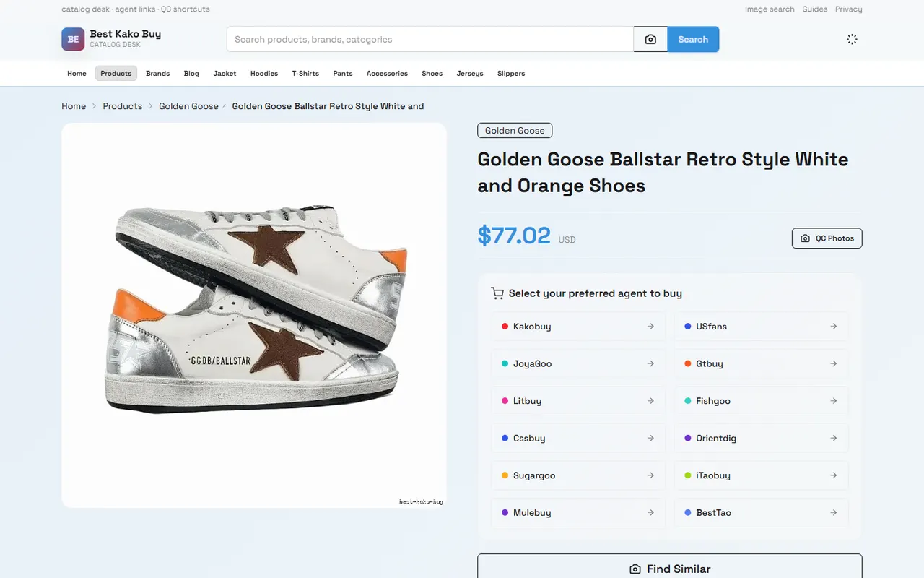Select the $77.02 price text

(x=514, y=236)
